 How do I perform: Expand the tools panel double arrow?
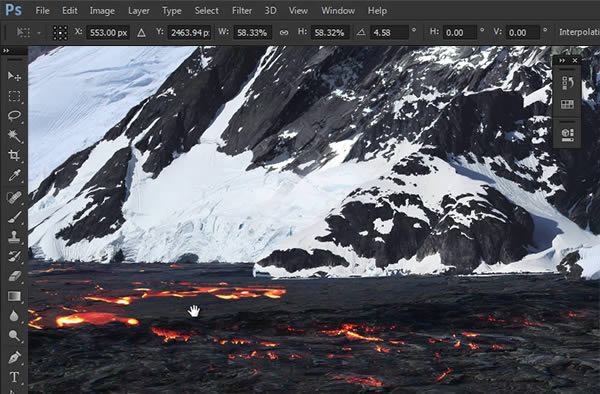(6, 50)
